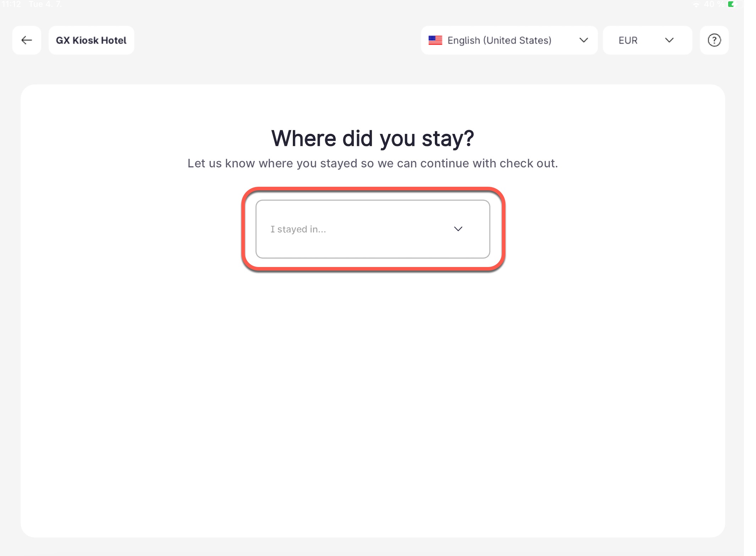Tap the Wi-Fi icon in status bar
The height and width of the screenshot is (556, 756).
[x=696, y=5]
